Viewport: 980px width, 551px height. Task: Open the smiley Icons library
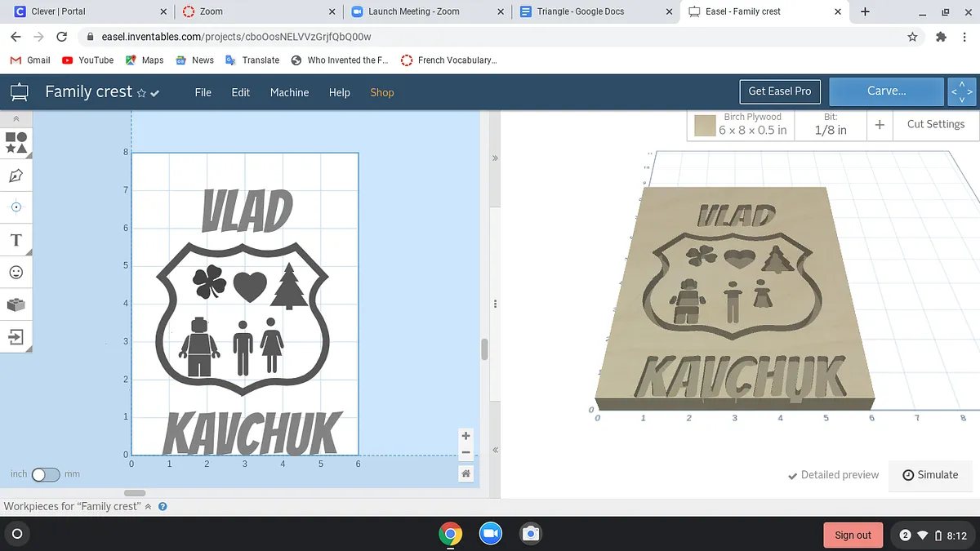pos(16,272)
